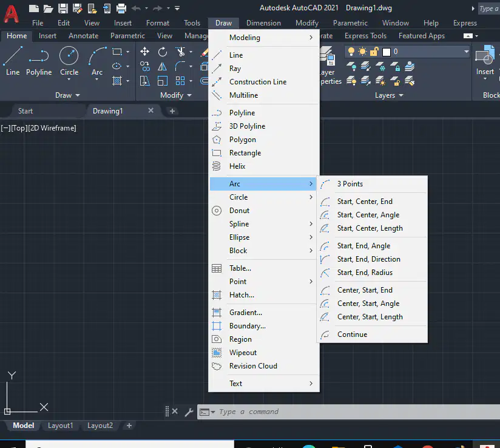Click the Array tool icon
Image resolution: width=500 pixels, height=448 pixels.
180,81
